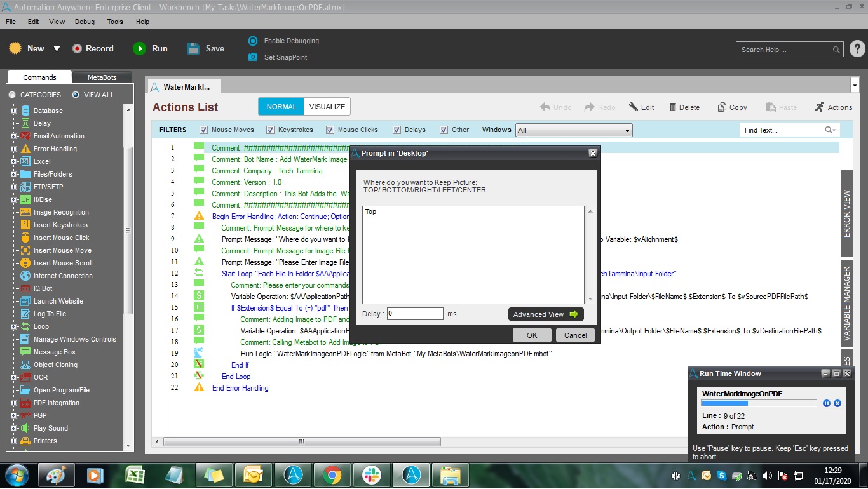
Task: Click the Image Recognition icon
Action: click(x=25, y=212)
